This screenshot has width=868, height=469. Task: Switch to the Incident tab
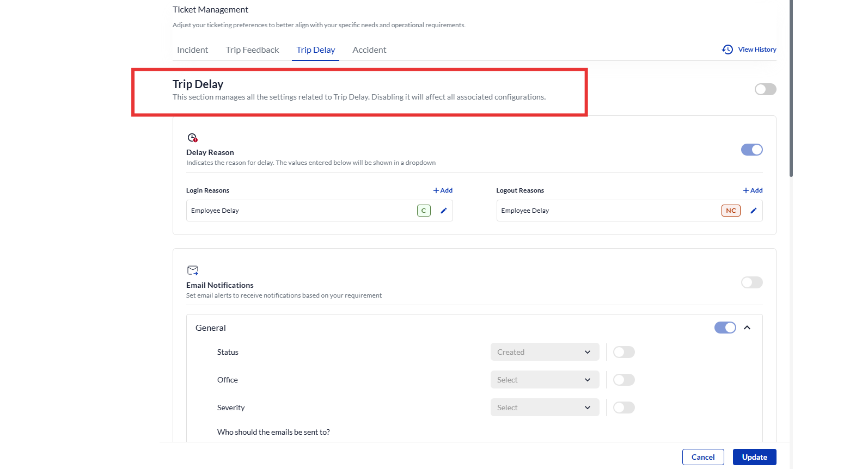[192, 50]
